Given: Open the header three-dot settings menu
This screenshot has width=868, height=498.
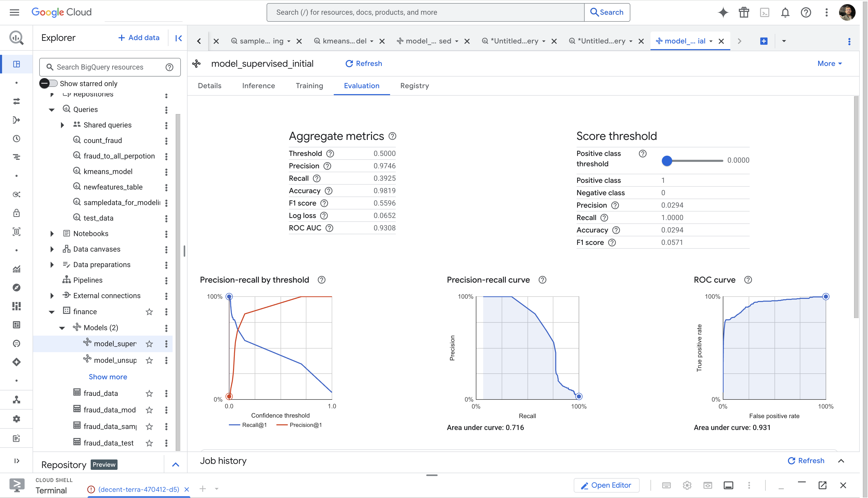Looking at the screenshot, I should coord(827,13).
